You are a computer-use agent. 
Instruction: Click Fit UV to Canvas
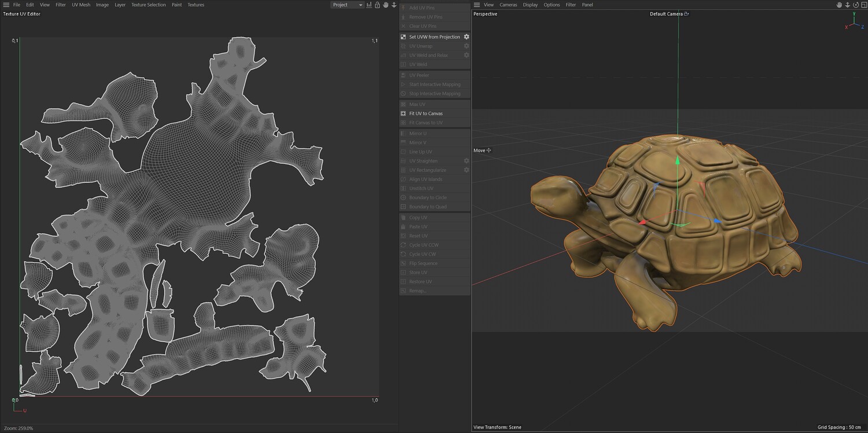[x=426, y=113]
